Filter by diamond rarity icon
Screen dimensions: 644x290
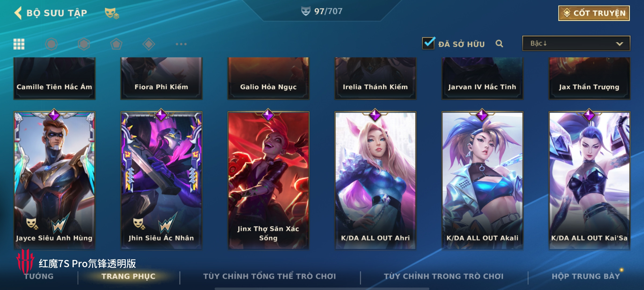pos(149,44)
